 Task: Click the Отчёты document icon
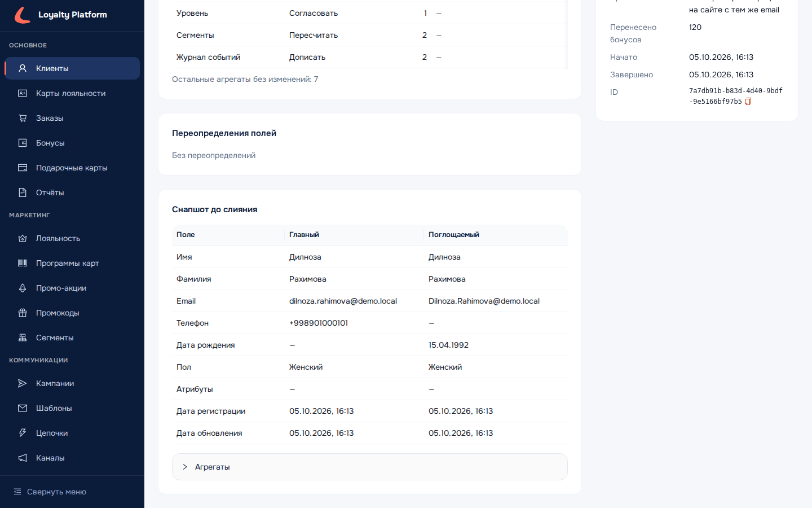pos(23,192)
